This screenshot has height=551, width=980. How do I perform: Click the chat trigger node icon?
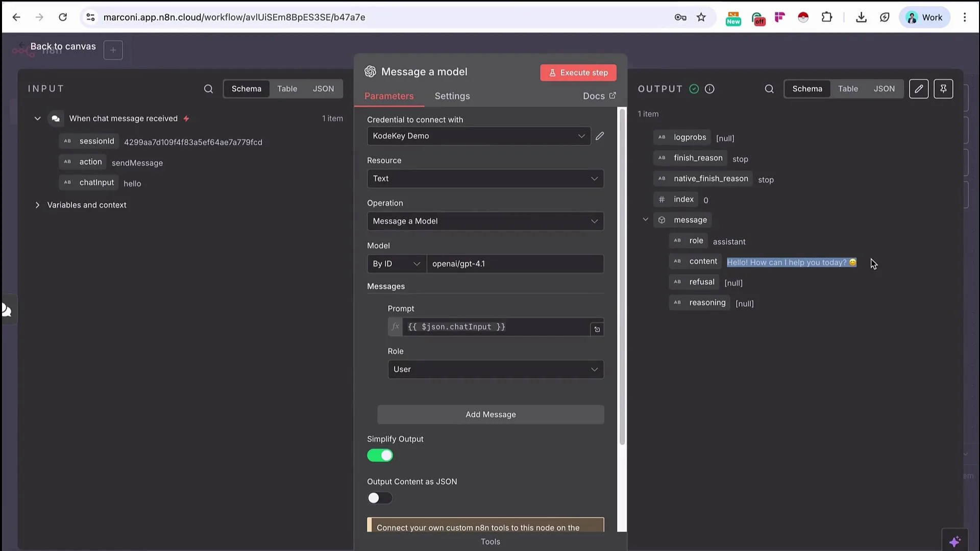[56, 118]
